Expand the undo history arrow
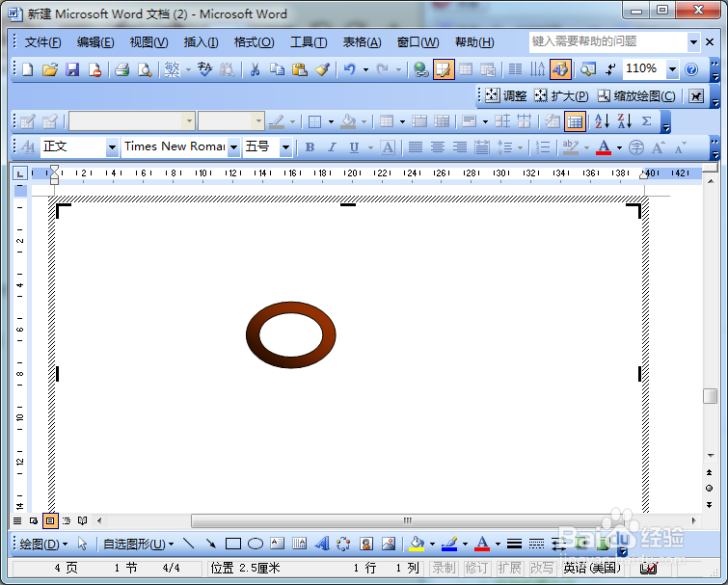The image size is (728, 585). [365, 69]
